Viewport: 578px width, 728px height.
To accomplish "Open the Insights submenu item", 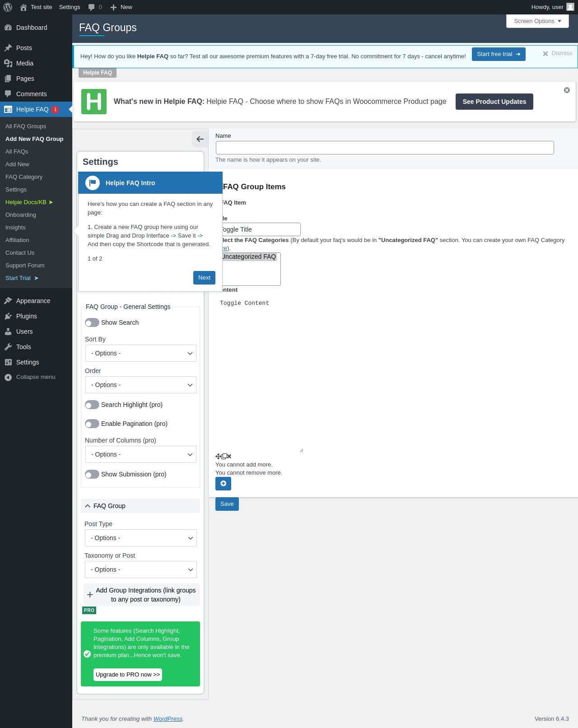I will tap(15, 228).
